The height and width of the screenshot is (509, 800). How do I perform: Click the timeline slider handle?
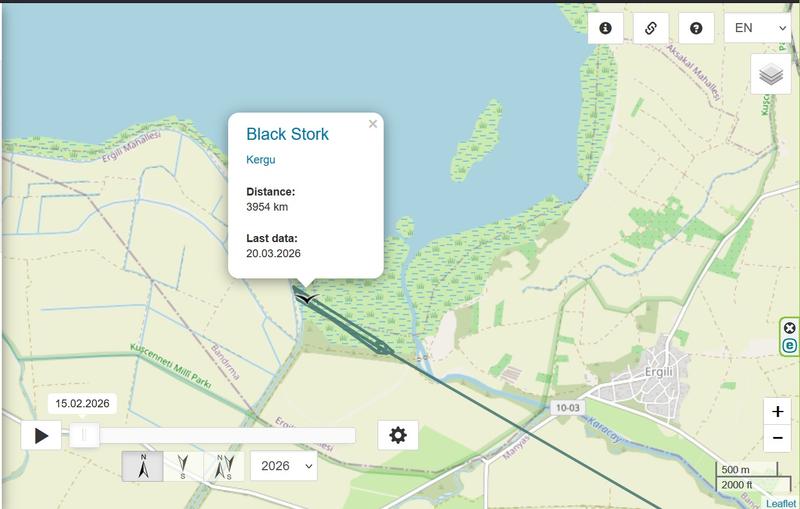click(x=84, y=435)
